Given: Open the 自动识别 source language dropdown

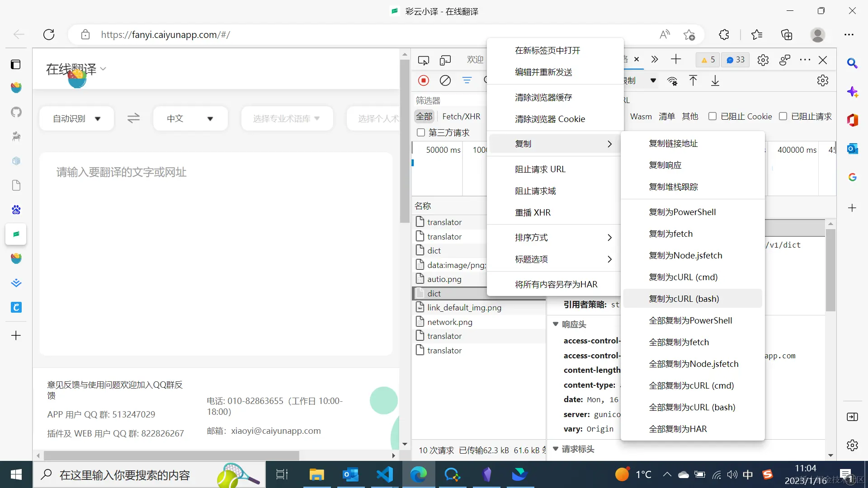Looking at the screenshot, I should tap(76, 118).
